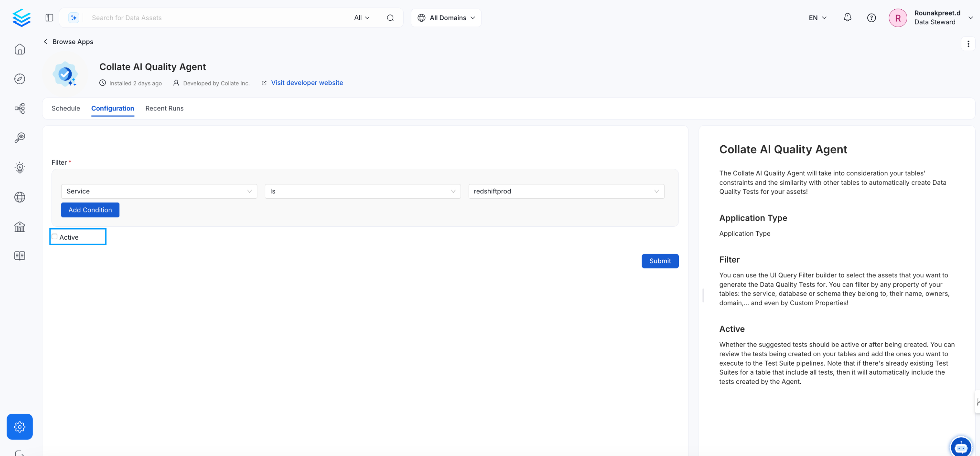Click the home icon in sidebar
This screenshot has width=980, height=456.
20,50
